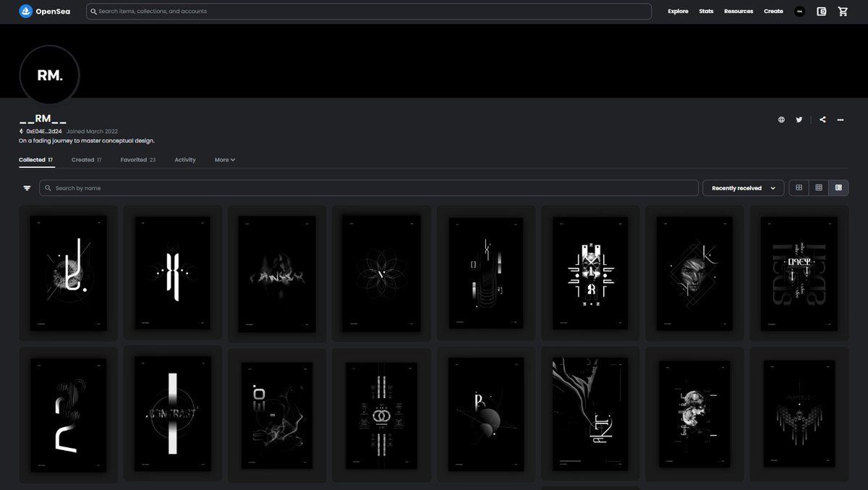Open the profile's Twitter link
The width and height of the screenshot is (868, 490).
(799, 119)
